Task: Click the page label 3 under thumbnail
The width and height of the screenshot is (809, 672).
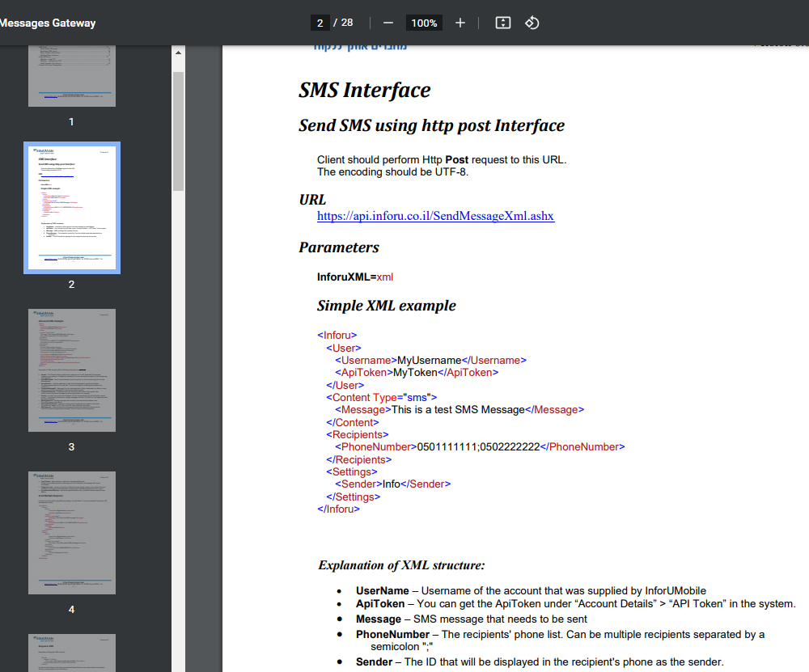Action: click(71, 447)
